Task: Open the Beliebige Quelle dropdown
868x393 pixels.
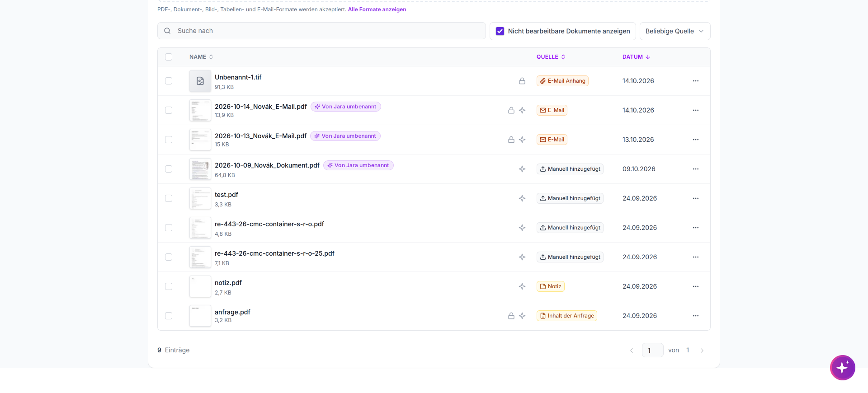Action: (675, 31)
